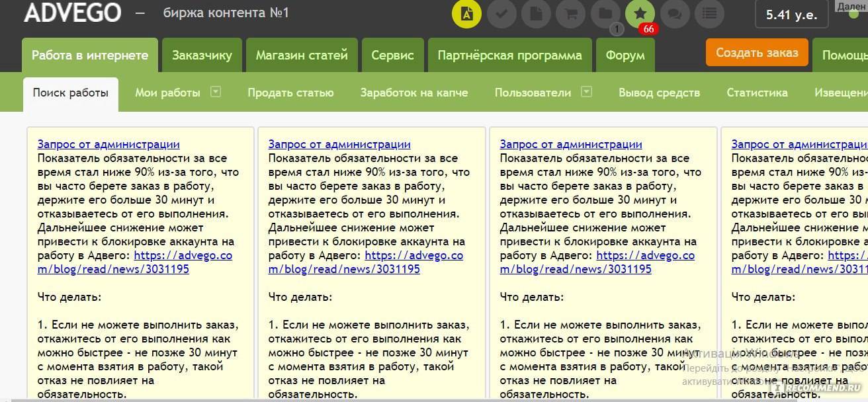Open Продать статью submenu item
The height and width of the screenshot is (402, 868).
point(290,93)
